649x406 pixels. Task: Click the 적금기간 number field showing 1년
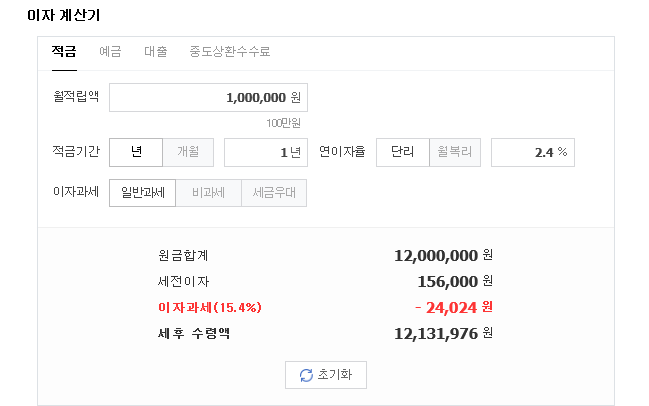click(x=265, y=152)
